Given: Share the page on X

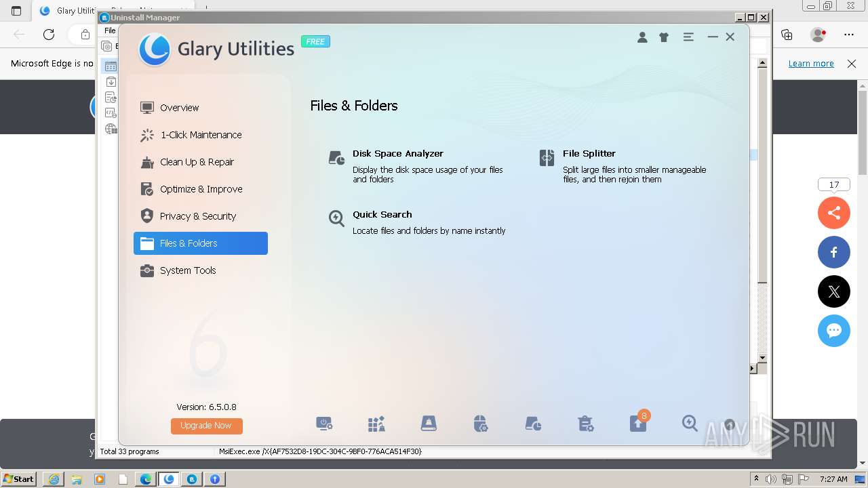Looking at the screenshot, I should (x=834, y=291).
